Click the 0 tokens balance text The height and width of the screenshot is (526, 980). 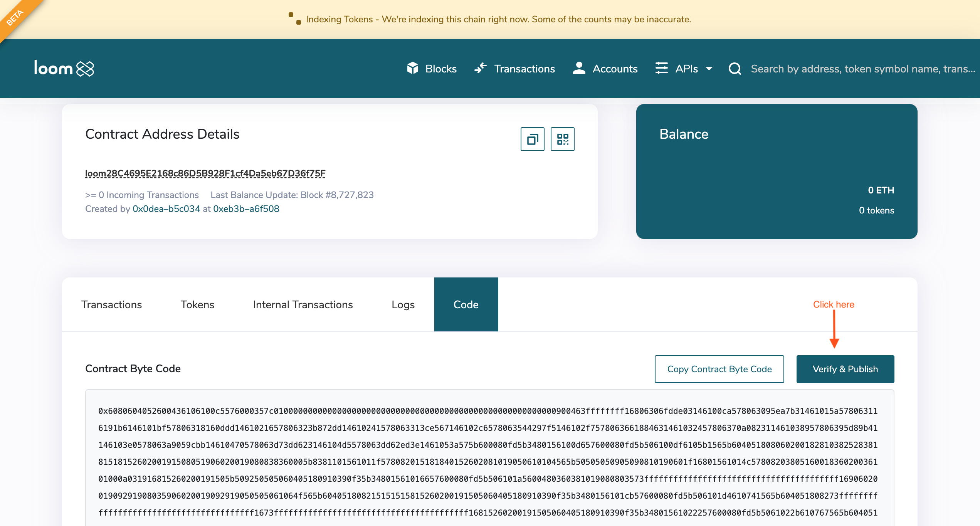[876, 210]
